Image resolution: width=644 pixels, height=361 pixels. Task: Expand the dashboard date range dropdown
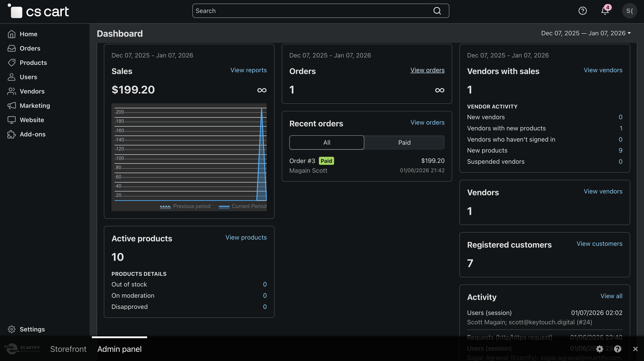tap(586, 33)
